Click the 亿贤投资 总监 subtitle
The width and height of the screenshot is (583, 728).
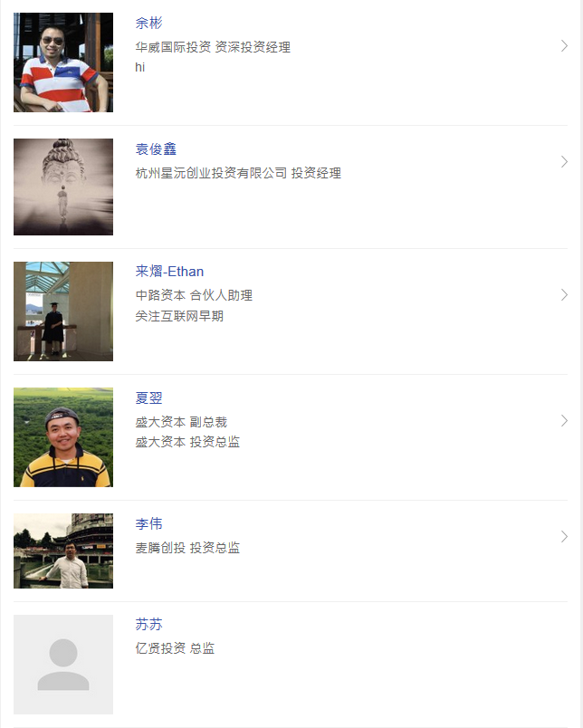click(x=175, y=648)
